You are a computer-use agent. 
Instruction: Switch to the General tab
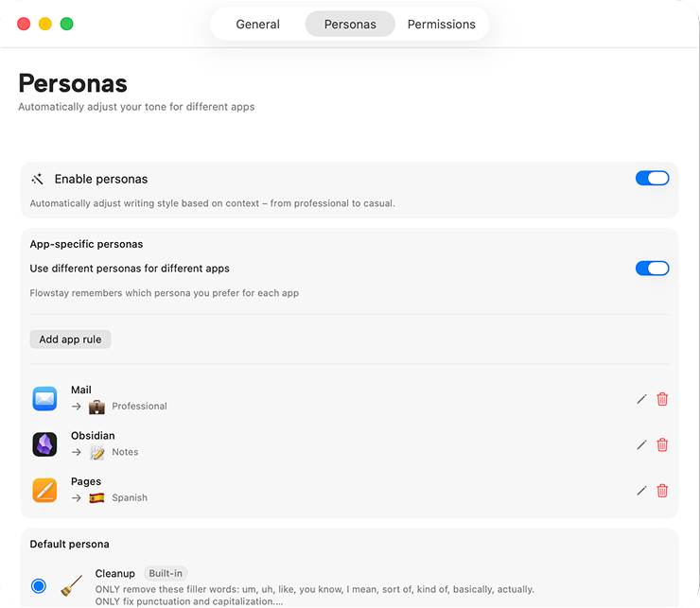(x=257, y=24)
